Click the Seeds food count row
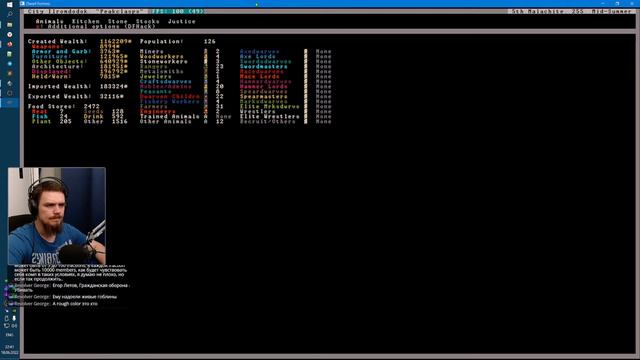The height and width of the screenshot is (360, 640). [104, 111]
